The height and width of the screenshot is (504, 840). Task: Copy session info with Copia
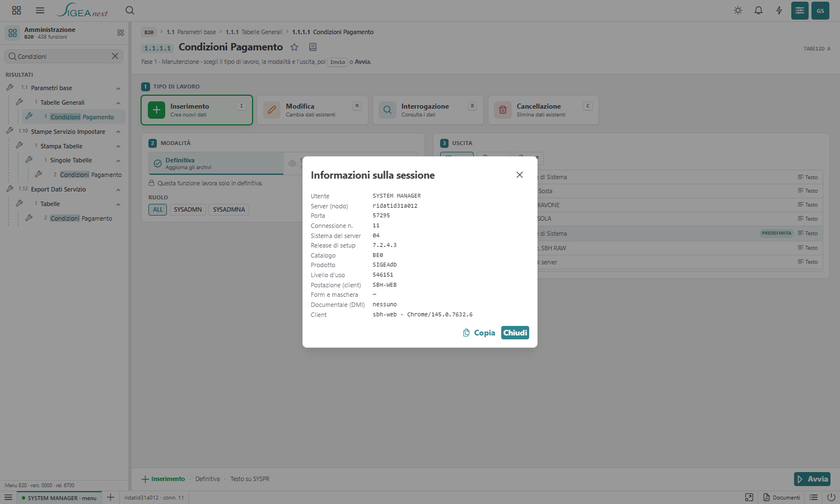tap(479, 333)
